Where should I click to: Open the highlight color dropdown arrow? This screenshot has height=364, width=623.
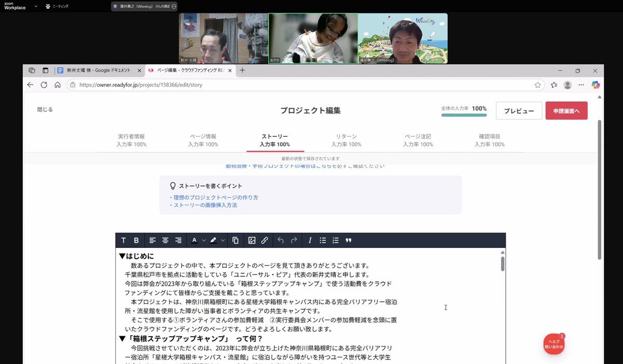223,240
